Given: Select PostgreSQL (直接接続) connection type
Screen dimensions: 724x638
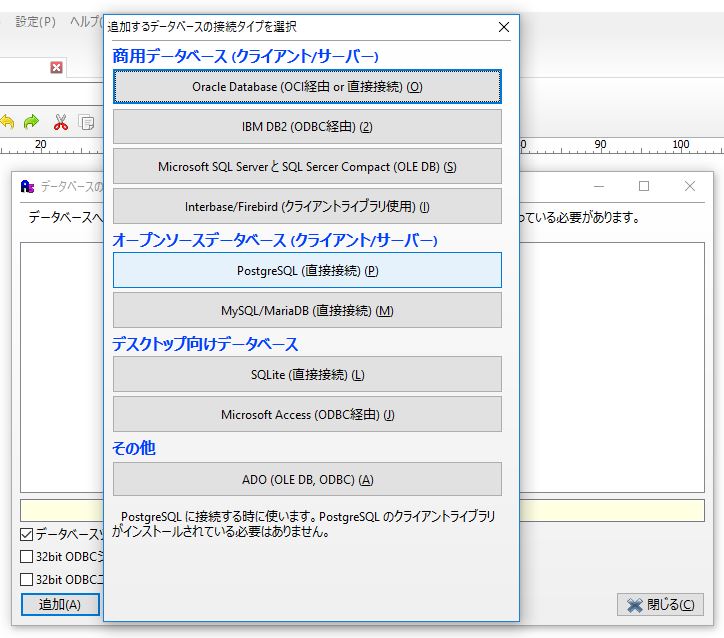Looking at the screenshot, I should [307, 270].
